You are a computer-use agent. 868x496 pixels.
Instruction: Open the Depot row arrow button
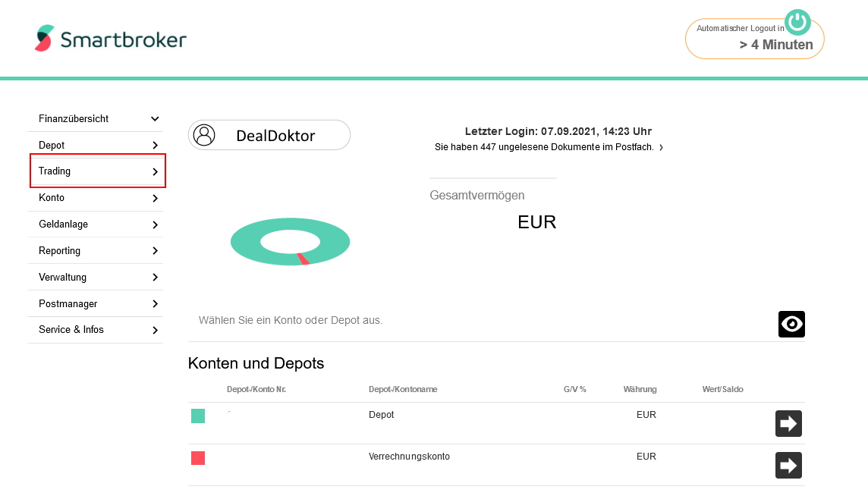pyautogui.click(x=788, y=423)
